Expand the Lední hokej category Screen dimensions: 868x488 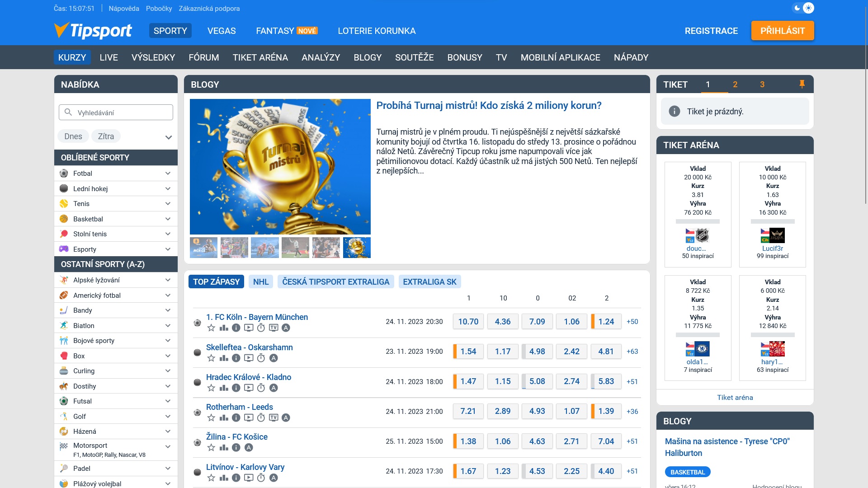pos(168,188)
